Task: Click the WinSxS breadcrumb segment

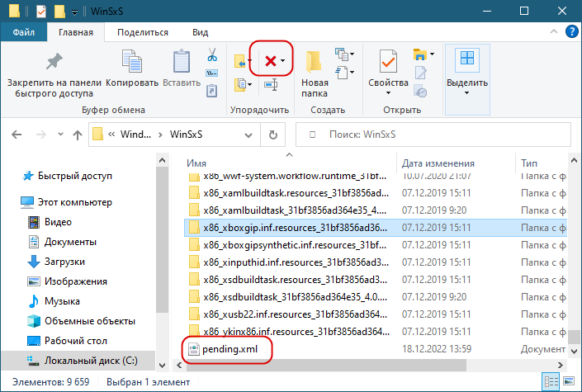Action: [186, 135]
